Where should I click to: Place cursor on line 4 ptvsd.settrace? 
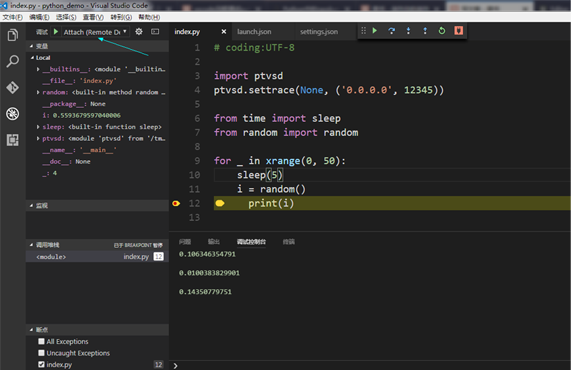click(x=328, y=90)
